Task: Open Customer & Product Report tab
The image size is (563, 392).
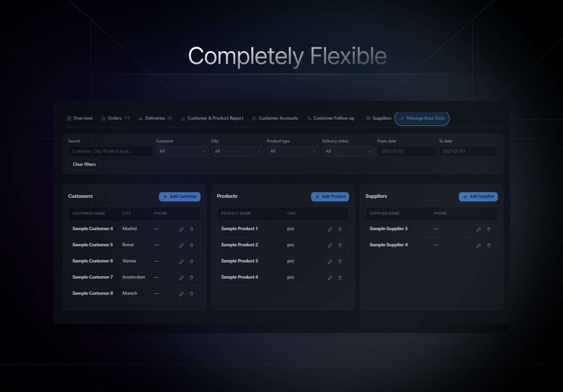Action: click(x=212, y=118)
